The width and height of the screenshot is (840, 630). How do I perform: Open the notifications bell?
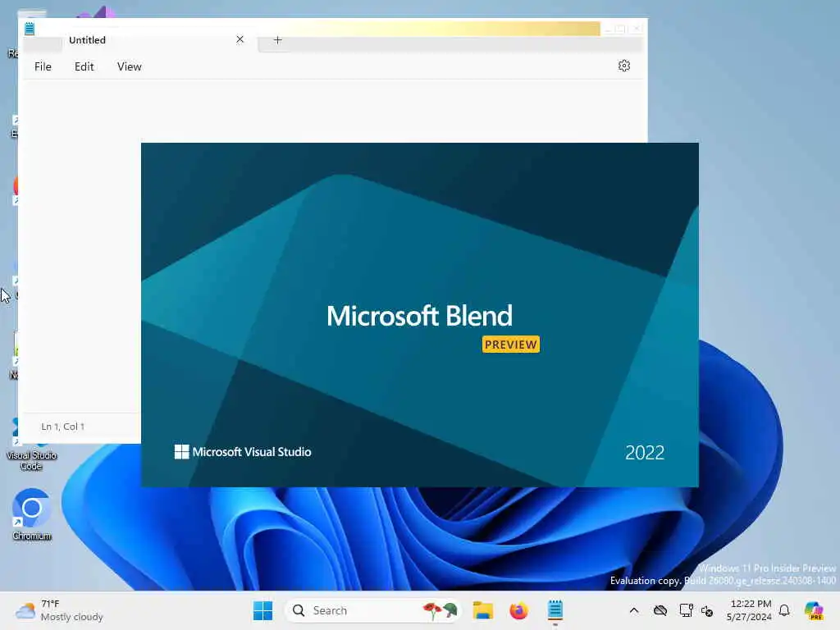[x=784, y=610]
